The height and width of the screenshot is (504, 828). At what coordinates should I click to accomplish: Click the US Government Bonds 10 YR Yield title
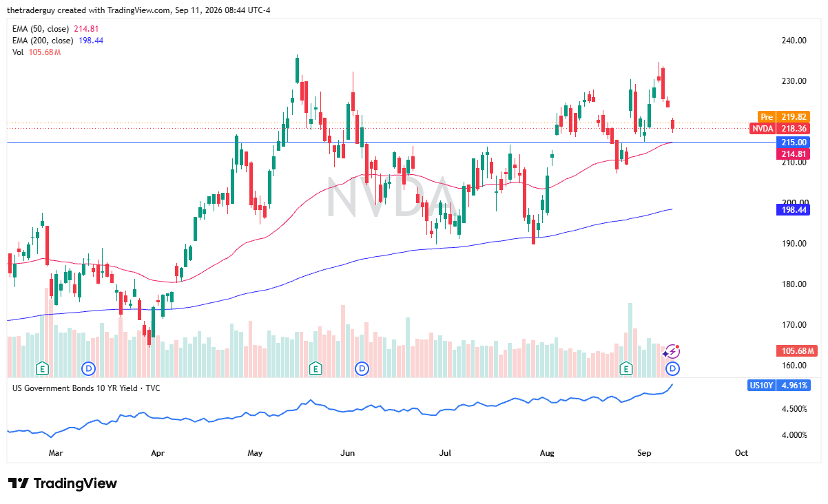86,388
